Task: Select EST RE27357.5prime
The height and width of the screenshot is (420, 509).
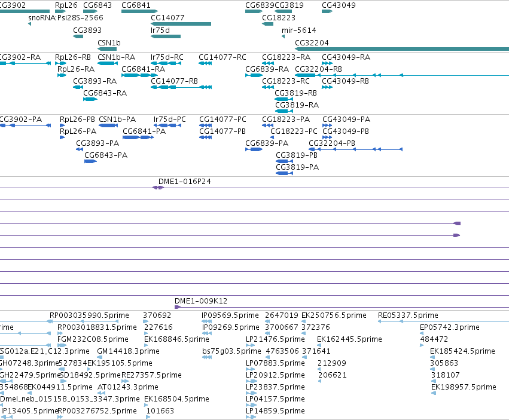Action: [151, 376]
